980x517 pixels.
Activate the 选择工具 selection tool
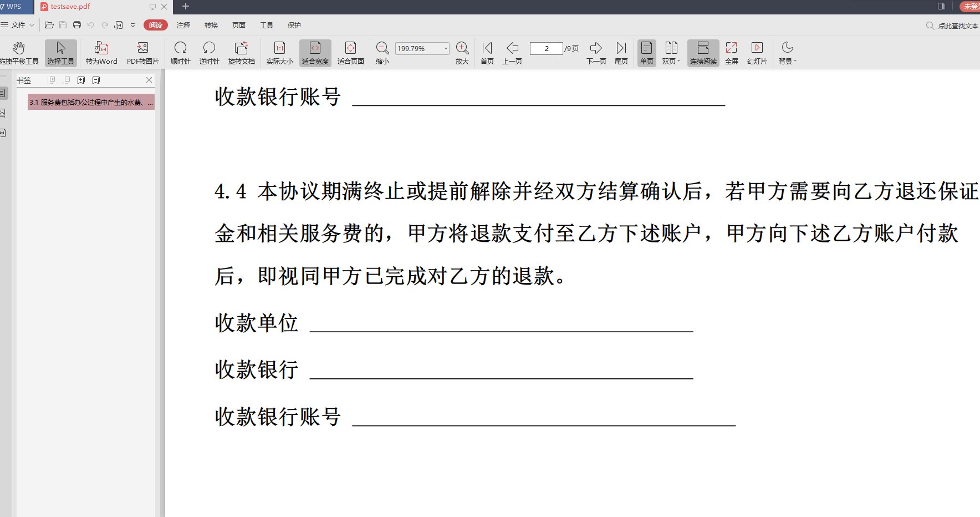click(x=61, y=53)
